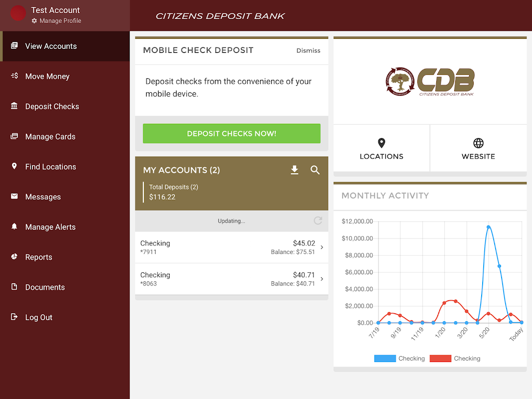Click the Deposit Checks bank icon
532x399 pixels.
[14, 106]
